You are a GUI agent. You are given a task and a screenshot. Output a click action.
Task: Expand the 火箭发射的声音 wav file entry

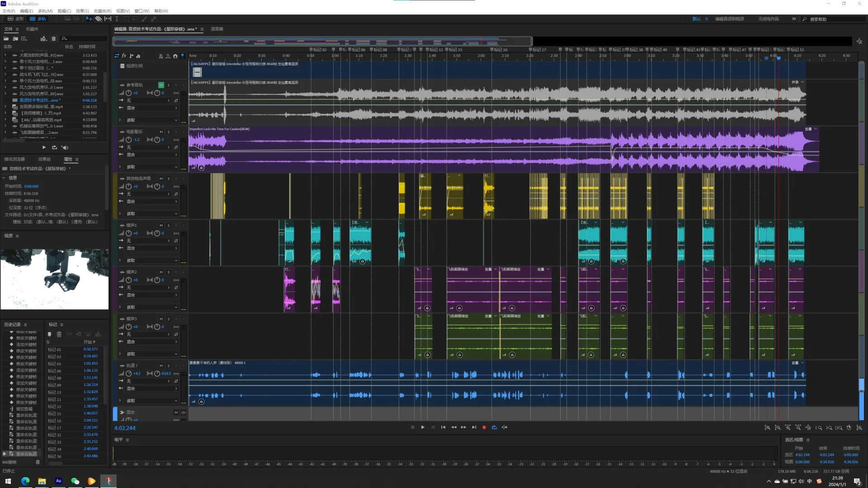(x=5, y=55)
